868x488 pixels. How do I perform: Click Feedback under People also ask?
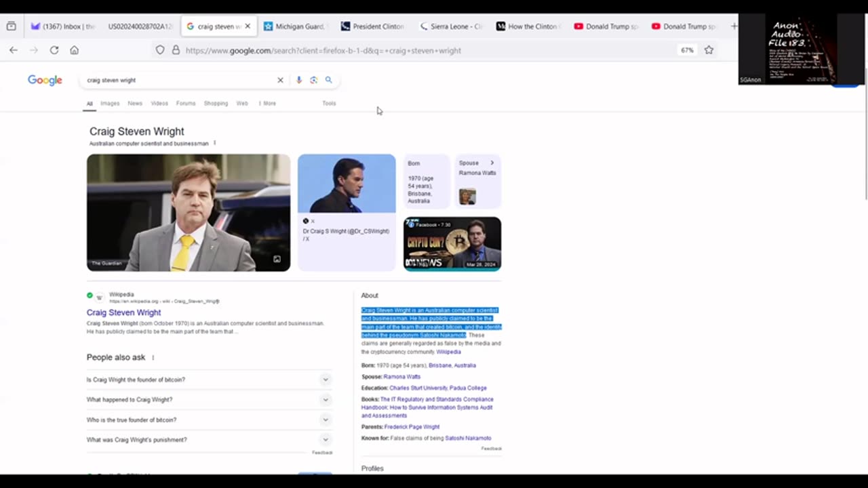[322, 453]
